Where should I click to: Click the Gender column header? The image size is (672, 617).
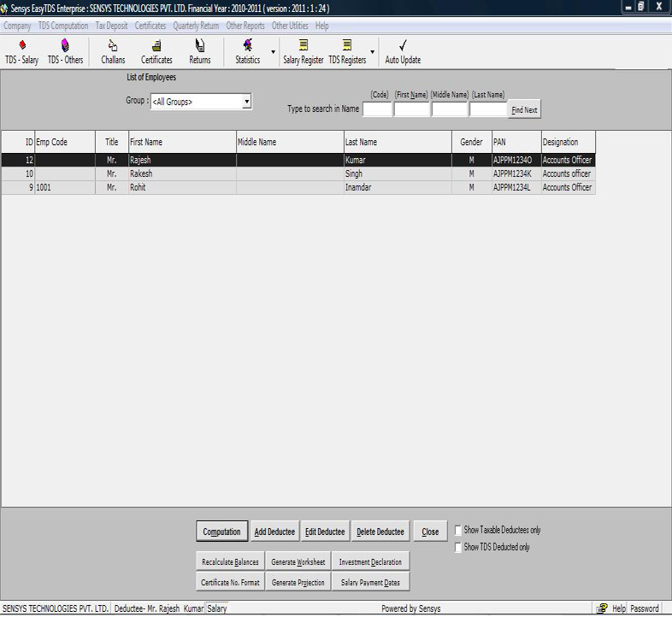[x=471, y=142]
